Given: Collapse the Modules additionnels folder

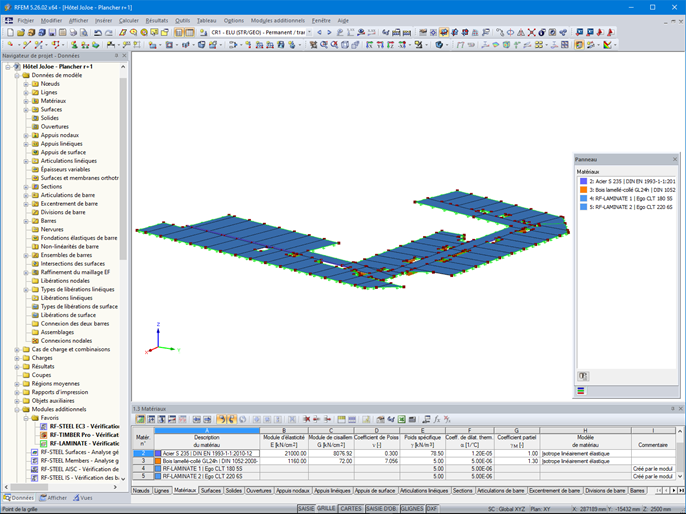Looking at the screenshot, I should [x=17, y=409].
